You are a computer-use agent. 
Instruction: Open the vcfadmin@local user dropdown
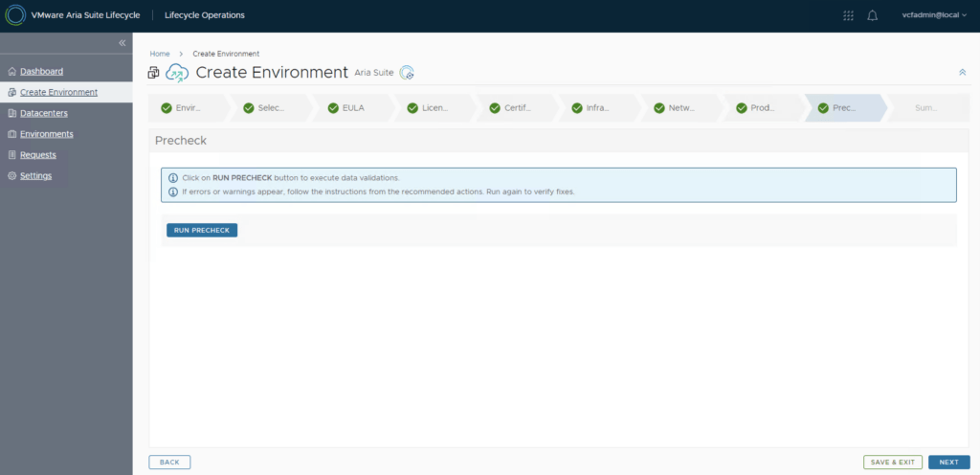[x=934, y=15]
